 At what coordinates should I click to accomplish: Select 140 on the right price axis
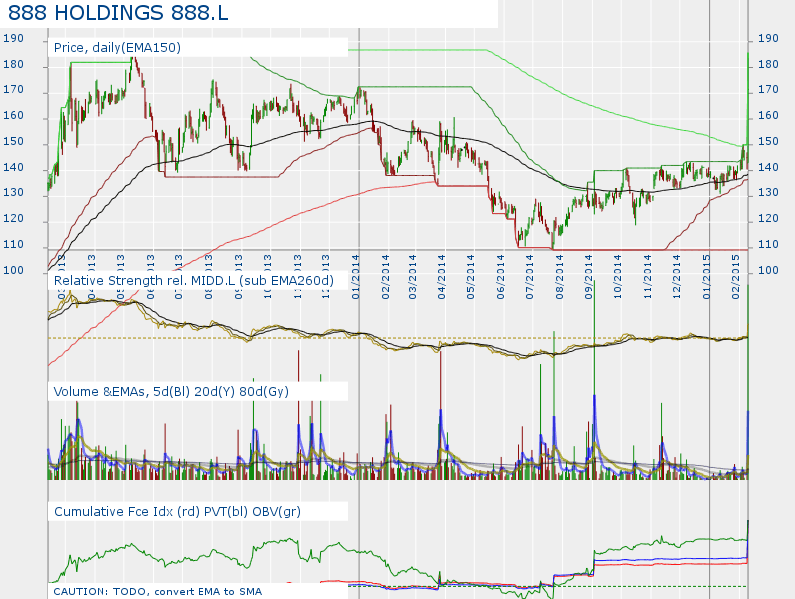[768, 167]
